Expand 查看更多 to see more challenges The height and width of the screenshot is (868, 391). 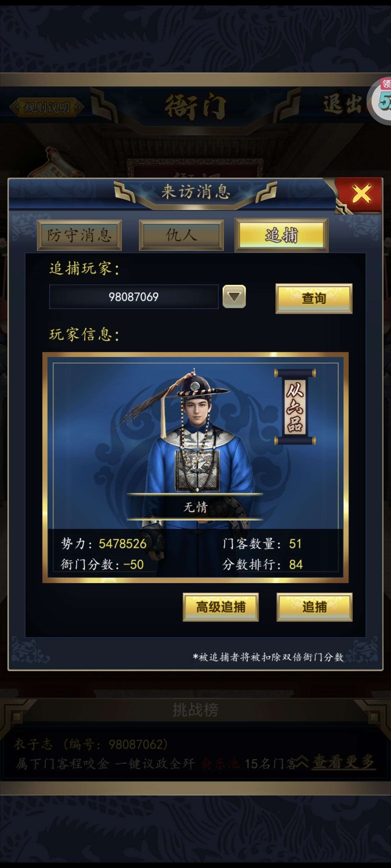(344, 762)
